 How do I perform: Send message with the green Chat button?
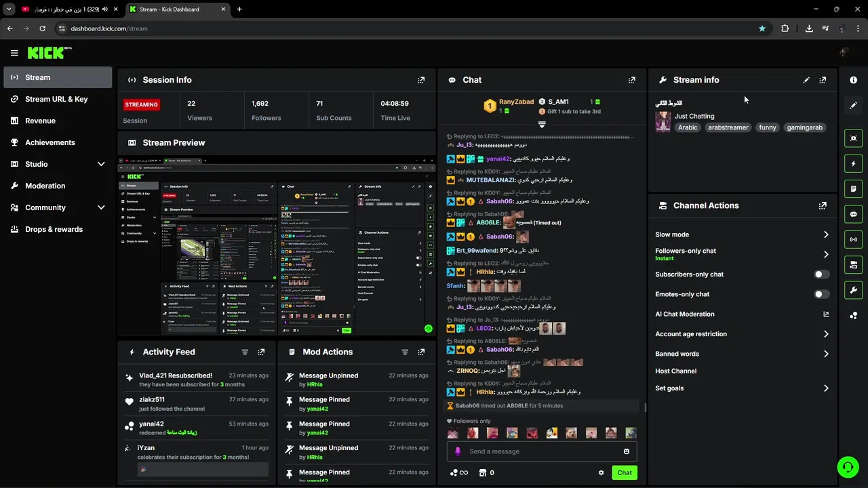point(625,473)
